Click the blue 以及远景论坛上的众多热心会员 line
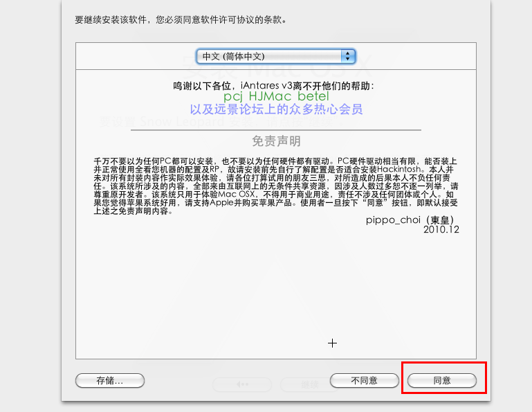532x412 pixels. click(276, 109)
